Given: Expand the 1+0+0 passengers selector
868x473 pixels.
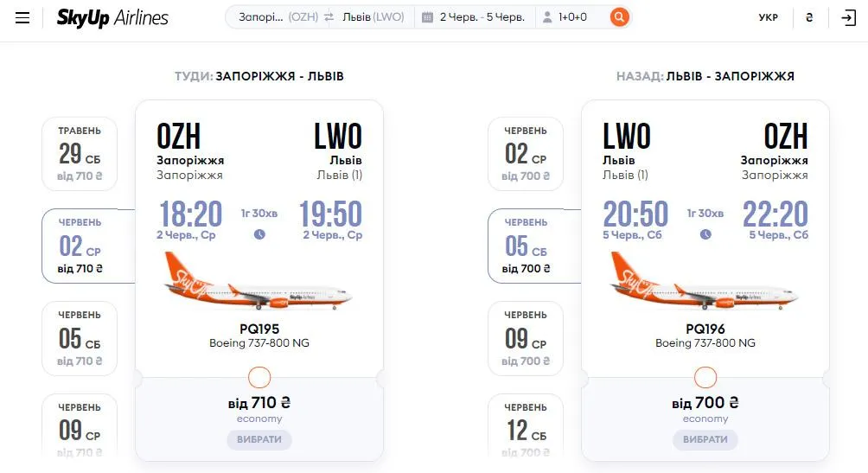Looking at the screenshot, I should pos(577,17).
